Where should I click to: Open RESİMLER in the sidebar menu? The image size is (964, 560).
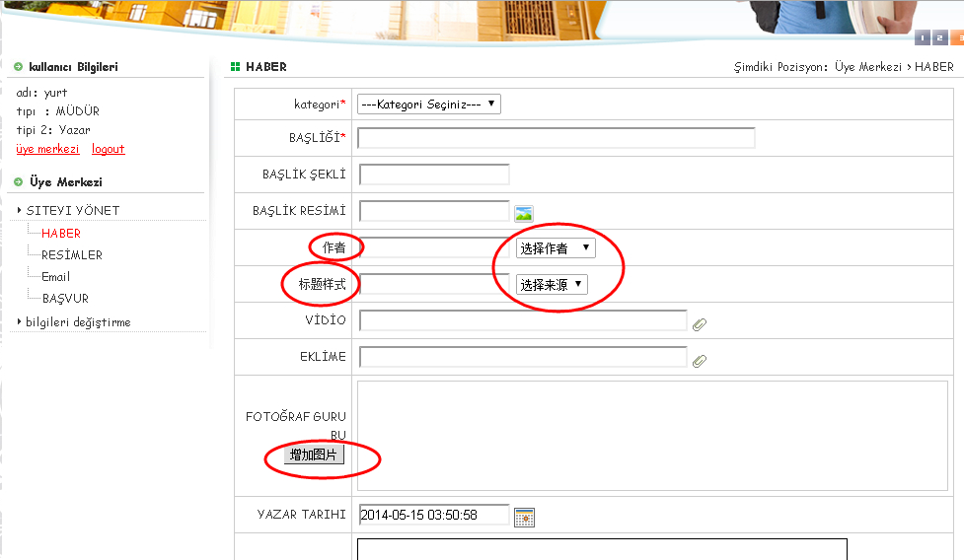pyautogui.click(x=71, y=255)
